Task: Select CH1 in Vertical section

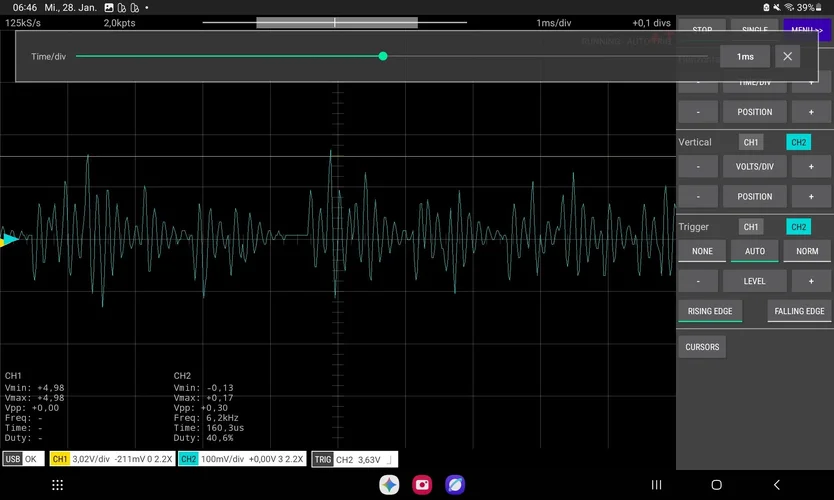Action: click(750, 142)
